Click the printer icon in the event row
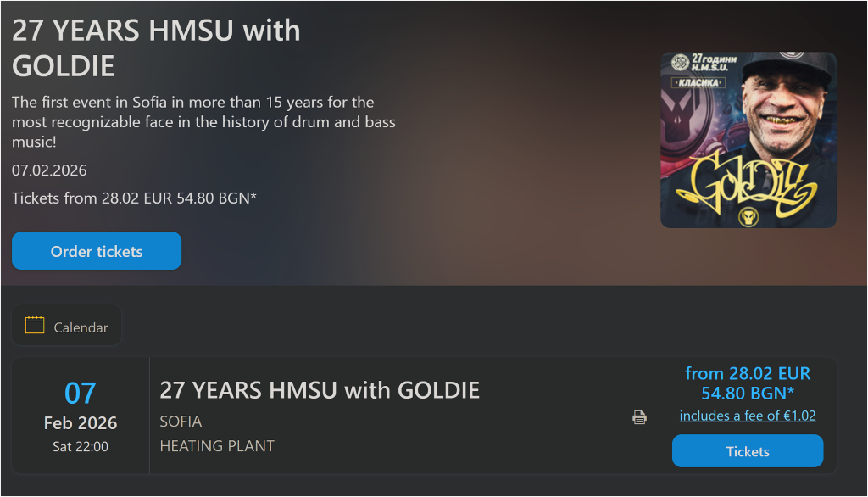This screenshot has width=868, height=497. [x=640, y=416]
